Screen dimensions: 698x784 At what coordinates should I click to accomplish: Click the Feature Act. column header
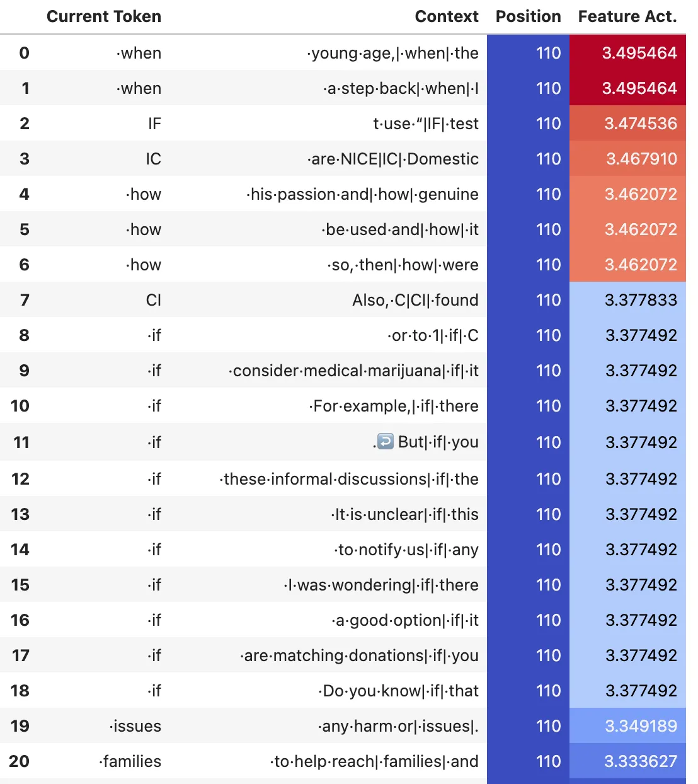[x=627, y=16]
